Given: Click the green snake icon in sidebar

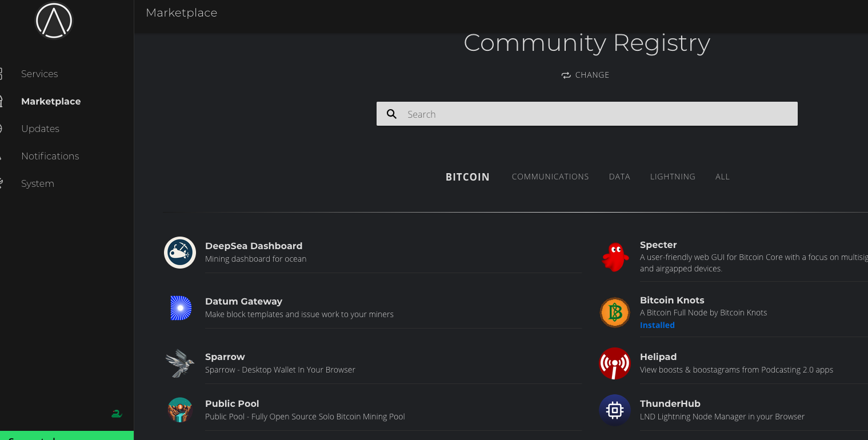Looking at the screenshot, I should pyautogui.click(x=117, y=414).
